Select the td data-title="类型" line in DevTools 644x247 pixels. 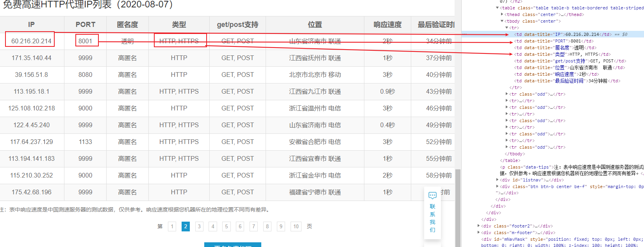[562, 54]
